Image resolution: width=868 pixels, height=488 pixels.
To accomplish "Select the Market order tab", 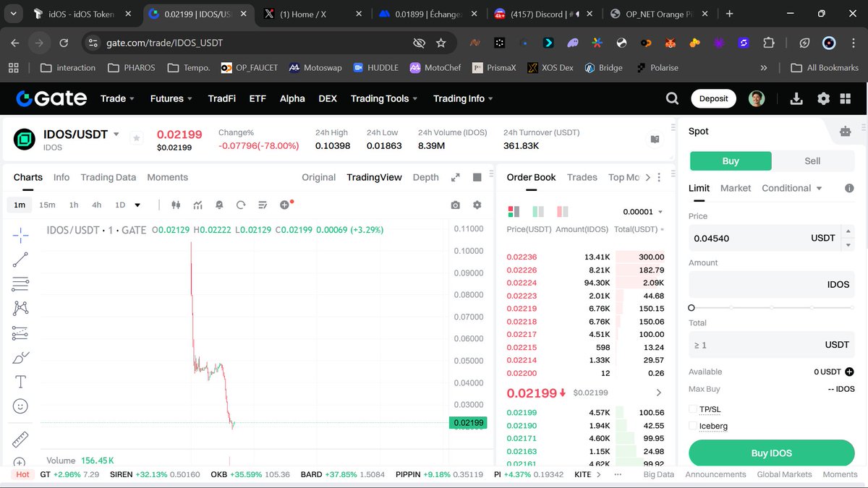I will click(x=736, y=188).
